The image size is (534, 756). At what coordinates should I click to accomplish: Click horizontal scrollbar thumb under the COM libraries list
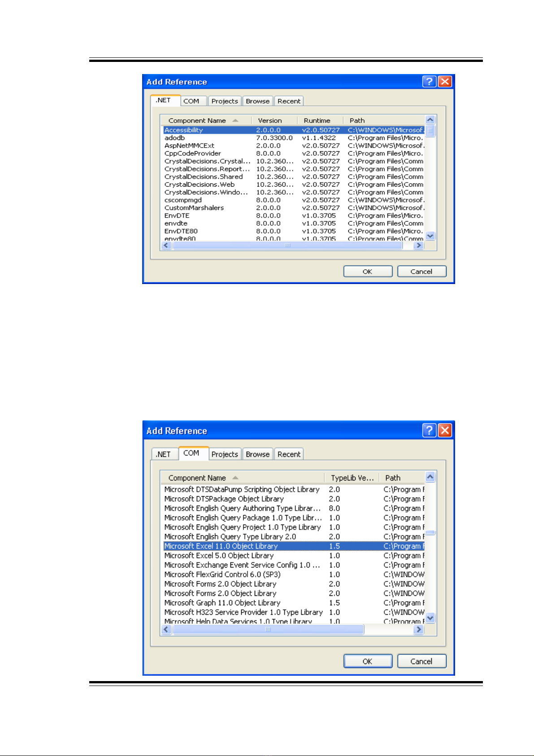[x=268, y=629]
